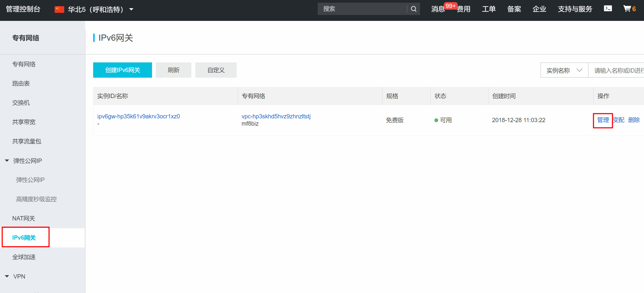Click 创建IPv6网关 button
Screen dimensions: 644x293
[x=123, y=70]
